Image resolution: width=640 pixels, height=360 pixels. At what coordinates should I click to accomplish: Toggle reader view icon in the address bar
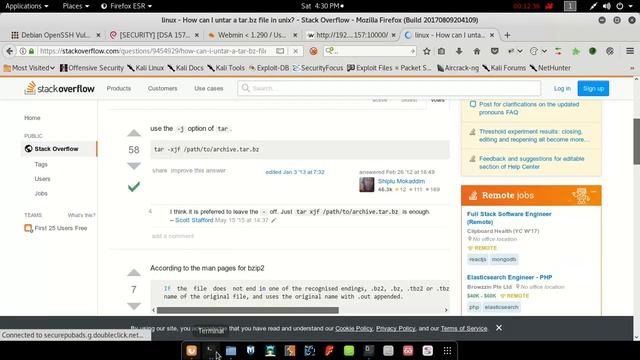click(x=280, y=51)
